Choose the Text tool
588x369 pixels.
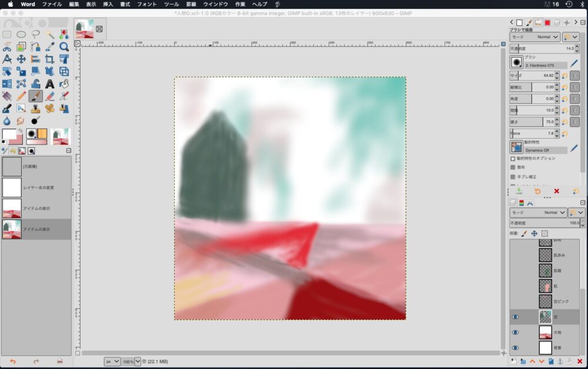tap(50, 83)
